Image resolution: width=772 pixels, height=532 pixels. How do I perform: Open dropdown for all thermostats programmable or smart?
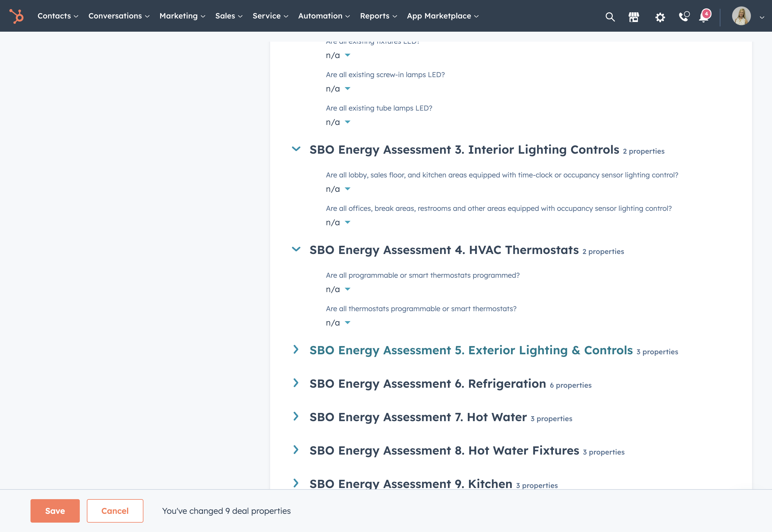coord(338,323)
